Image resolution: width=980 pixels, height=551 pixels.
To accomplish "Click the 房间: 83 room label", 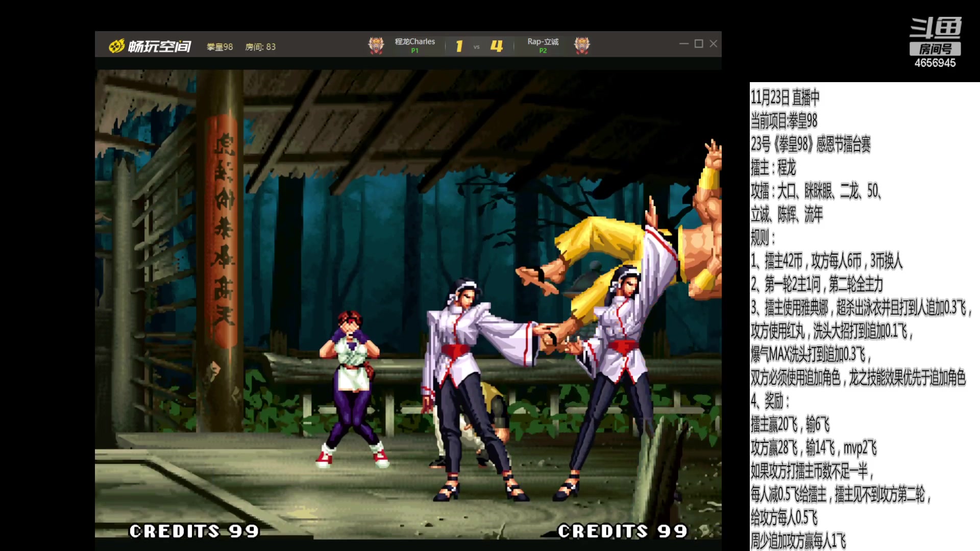I will [x=260, y=47].
